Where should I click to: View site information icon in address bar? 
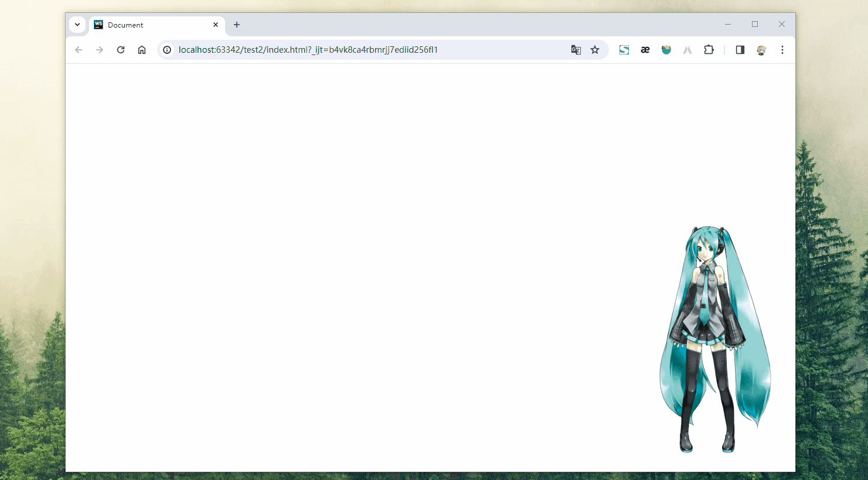[167, 50]
